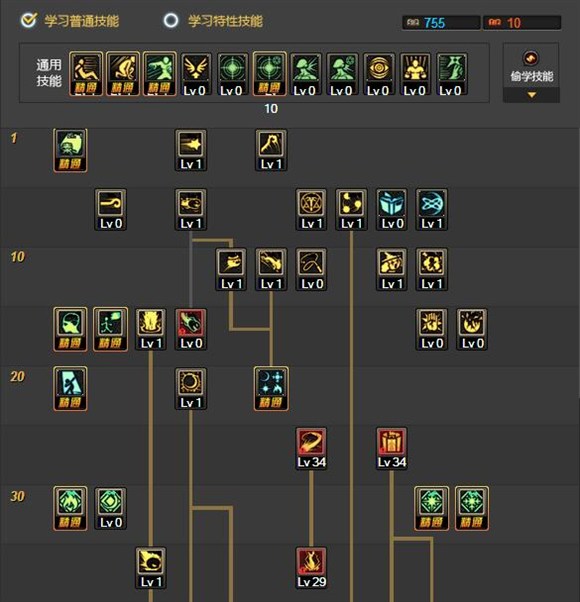The height and width of the screenshot is (602, 580).
Task: Select the shooting star skill in row 1
Action: tap(191, 150)
